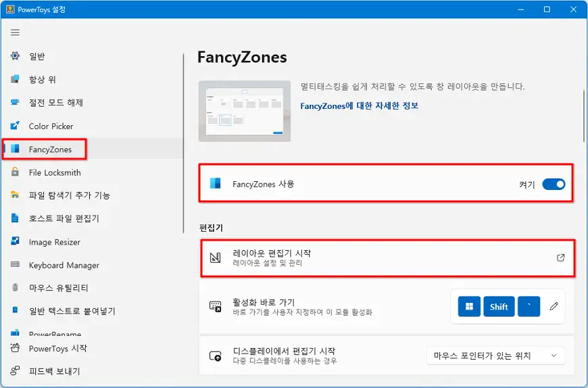This screenshot has width=588, height=388.
Task: Click the open-external icon for layout editor
Action: 560,258
